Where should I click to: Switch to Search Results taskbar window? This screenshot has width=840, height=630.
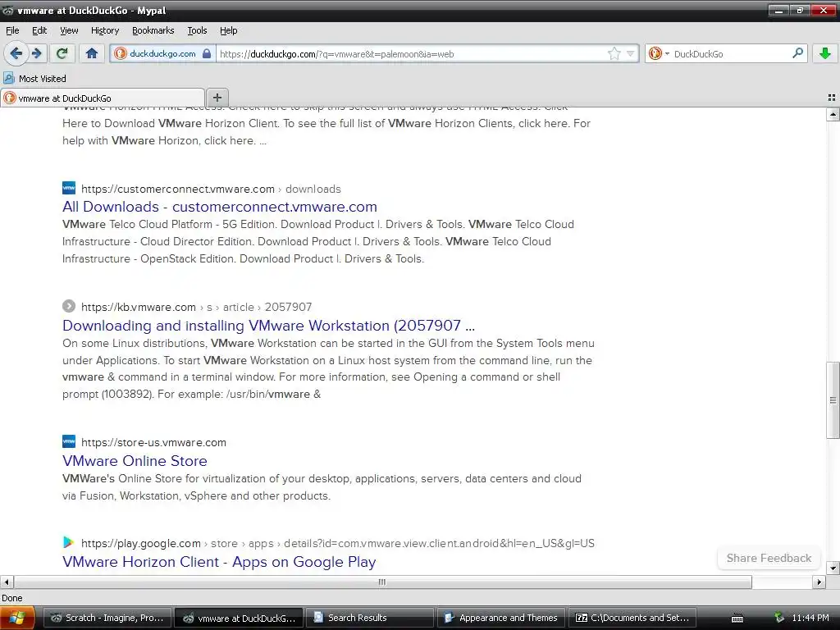tap(371, 619)
